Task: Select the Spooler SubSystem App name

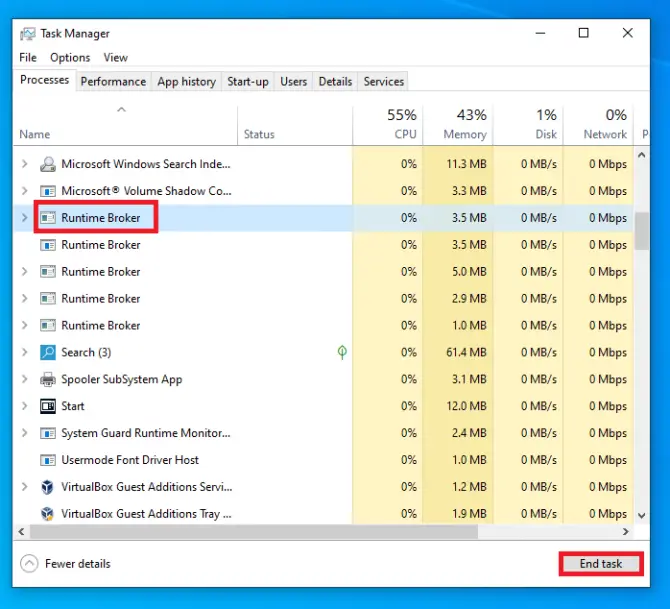Action: point(122,380)
